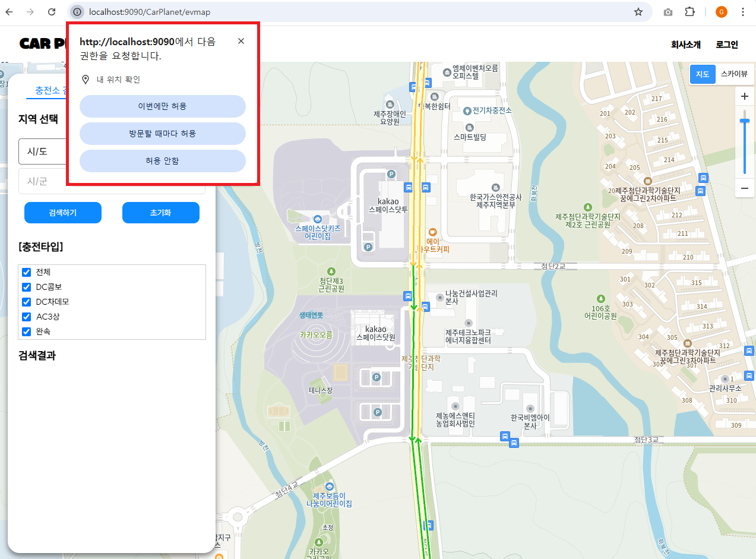Image resolution: width=756 pixels, height=559 pixels.
Task: Open the 시/군 district dropdown
Action: click(112, 181)
